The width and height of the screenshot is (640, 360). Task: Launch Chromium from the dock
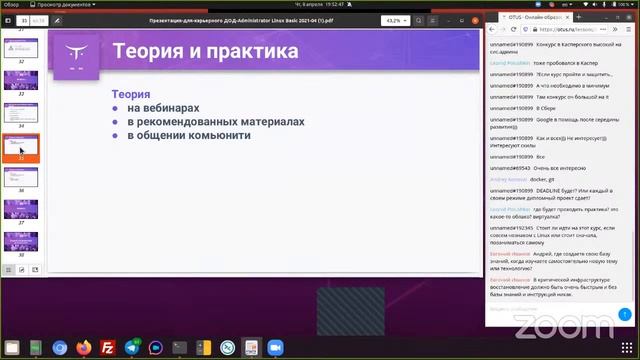60,348
